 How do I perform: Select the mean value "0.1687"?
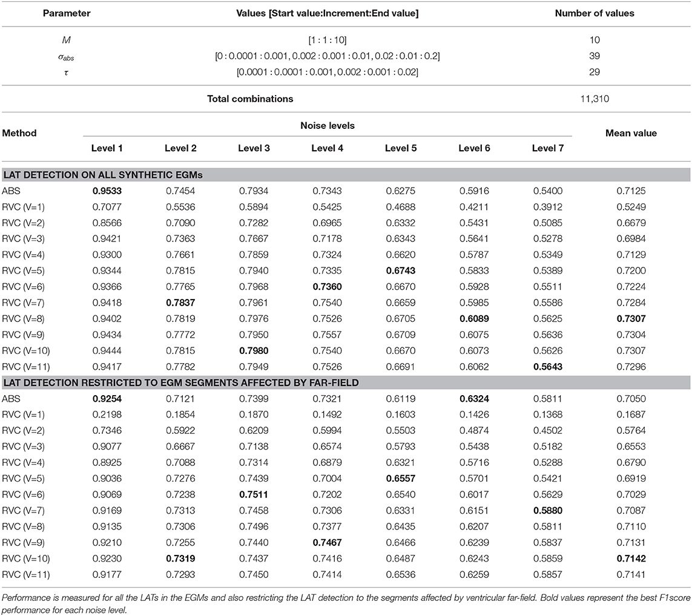click(631, 414)
